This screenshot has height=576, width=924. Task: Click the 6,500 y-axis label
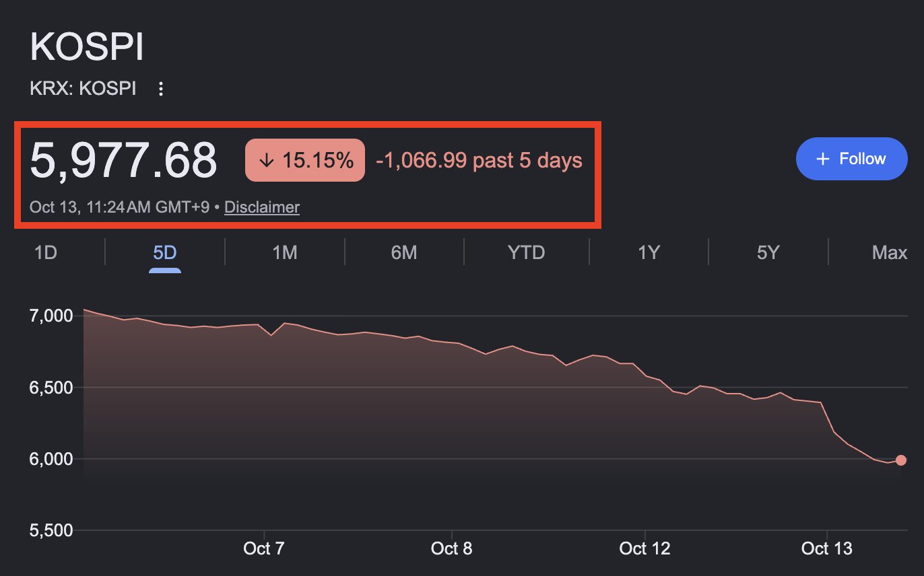coord(51,388)
